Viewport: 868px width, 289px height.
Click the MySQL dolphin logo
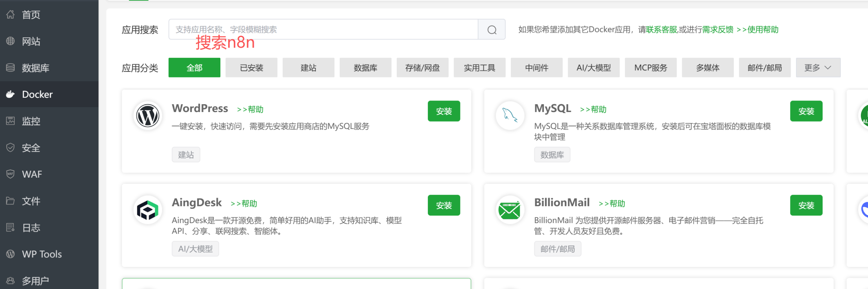(x=510, y=116)
